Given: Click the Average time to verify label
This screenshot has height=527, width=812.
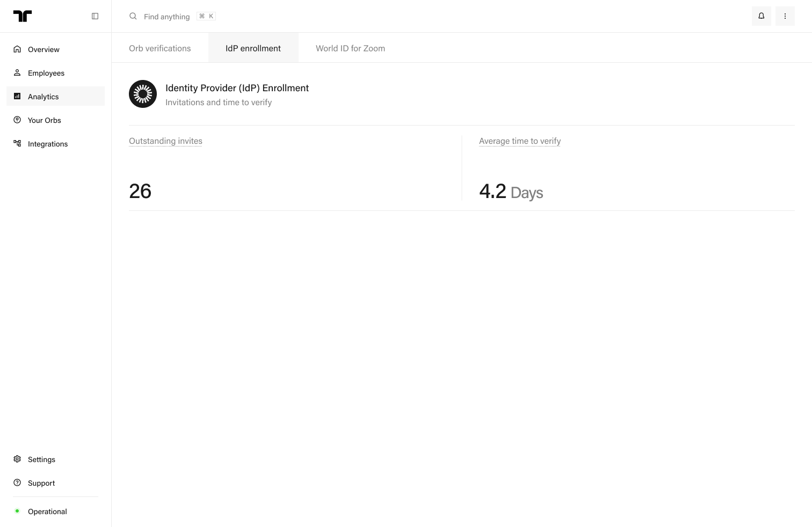Looking at the screenshot, I should pos(520,141).
